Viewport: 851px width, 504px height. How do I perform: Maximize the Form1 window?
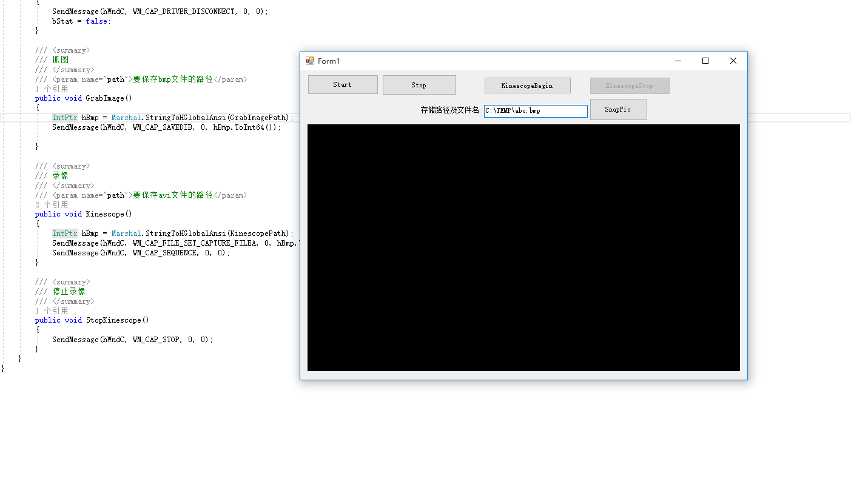(x=705, y=61)
